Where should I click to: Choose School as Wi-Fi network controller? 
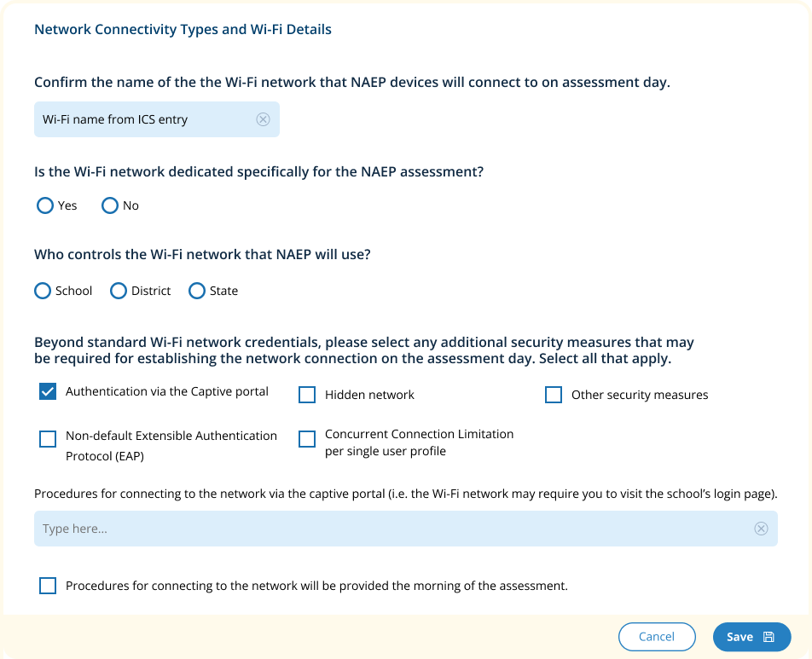[x=43, y=291]
